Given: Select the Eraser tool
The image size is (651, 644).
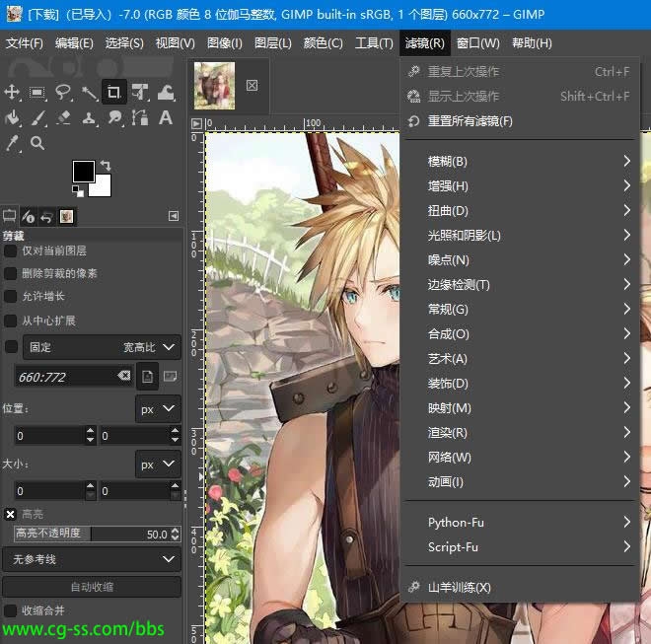Looking at the screenshot, I should tap(64, 118).
